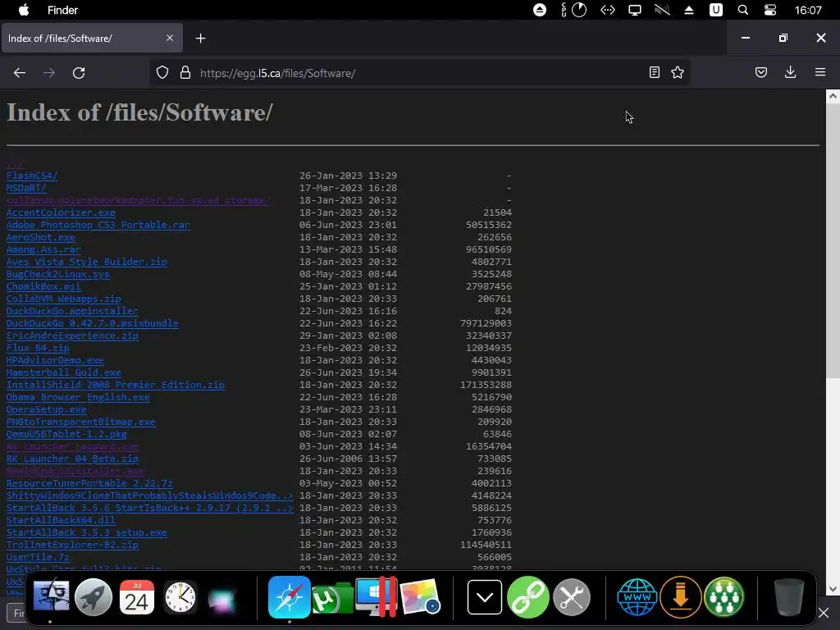Open Spotlight search in menu bar
This screenshot has width=840, height=630.
(743, 10)
